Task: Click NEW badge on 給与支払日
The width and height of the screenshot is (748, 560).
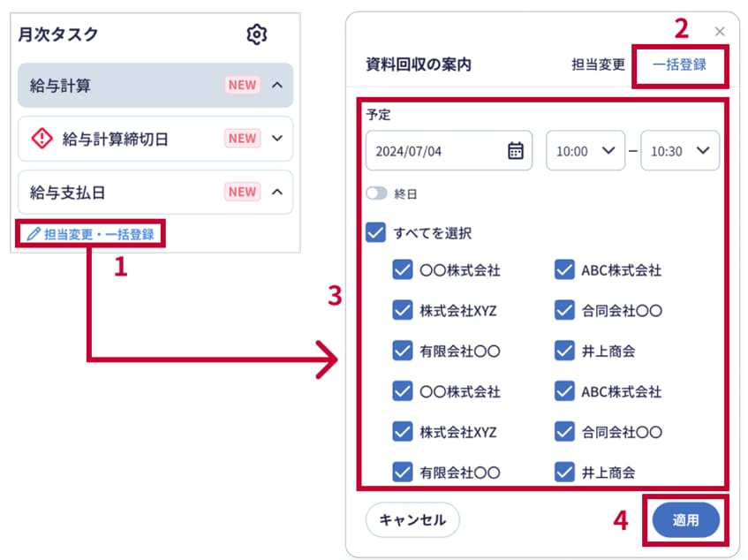Action: coord(242,192)
